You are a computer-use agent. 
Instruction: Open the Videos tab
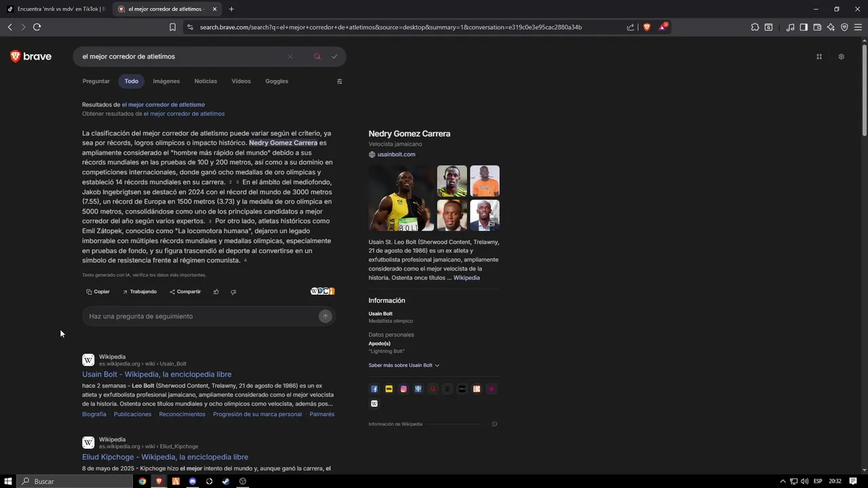pos(241,81)
